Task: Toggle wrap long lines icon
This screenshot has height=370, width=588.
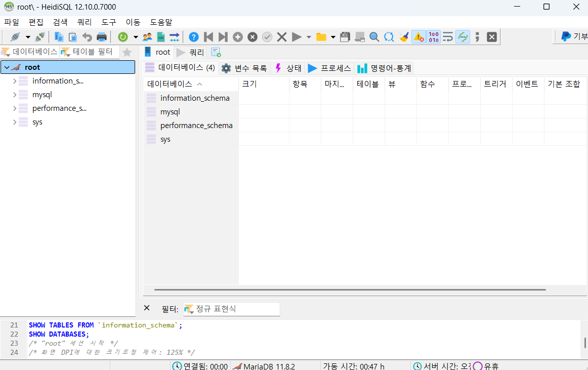Action: [448, 37]
